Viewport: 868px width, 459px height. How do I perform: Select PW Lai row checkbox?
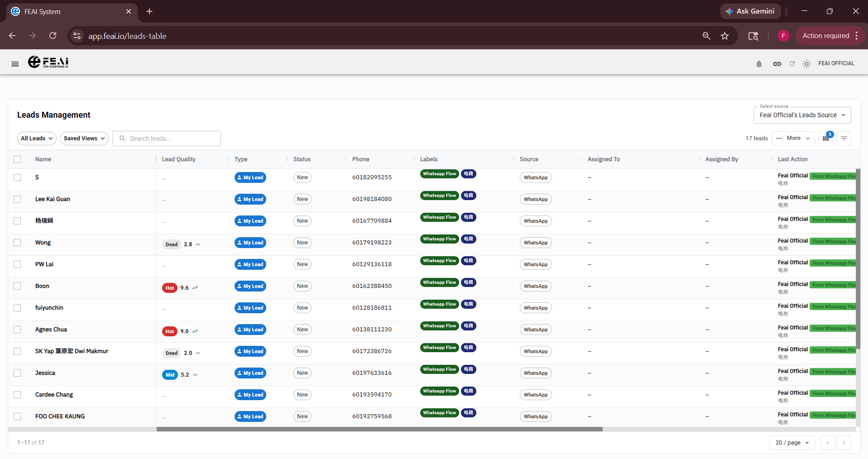click(x=17, y=264)
